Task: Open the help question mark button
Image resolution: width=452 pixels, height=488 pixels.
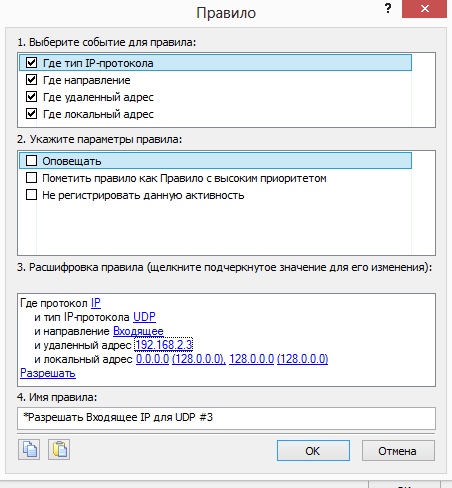Action: pyautogui.click(x=388, y=8)
